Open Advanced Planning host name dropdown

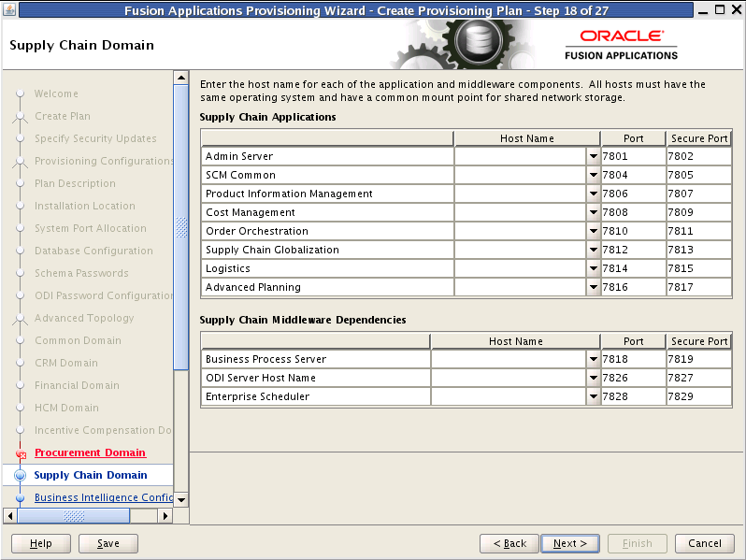point(593,287)
